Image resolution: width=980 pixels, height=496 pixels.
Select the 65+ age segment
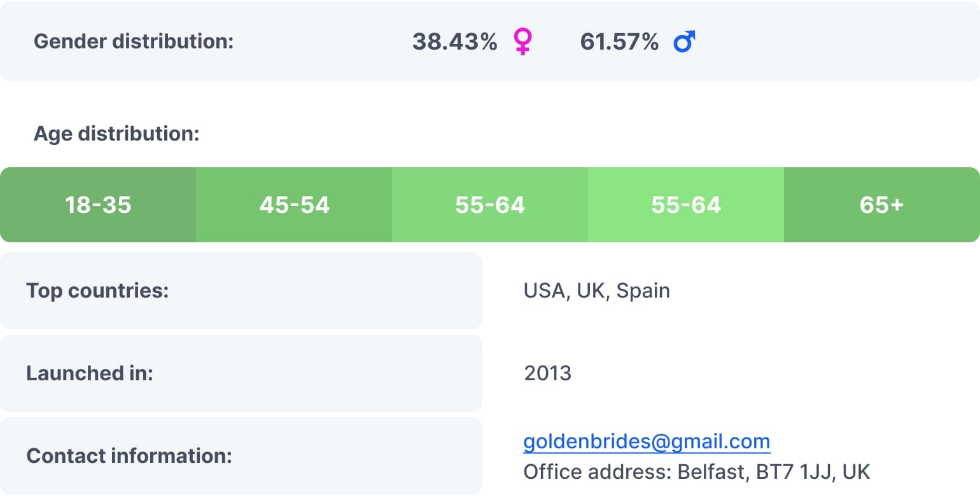coord(881,205)
